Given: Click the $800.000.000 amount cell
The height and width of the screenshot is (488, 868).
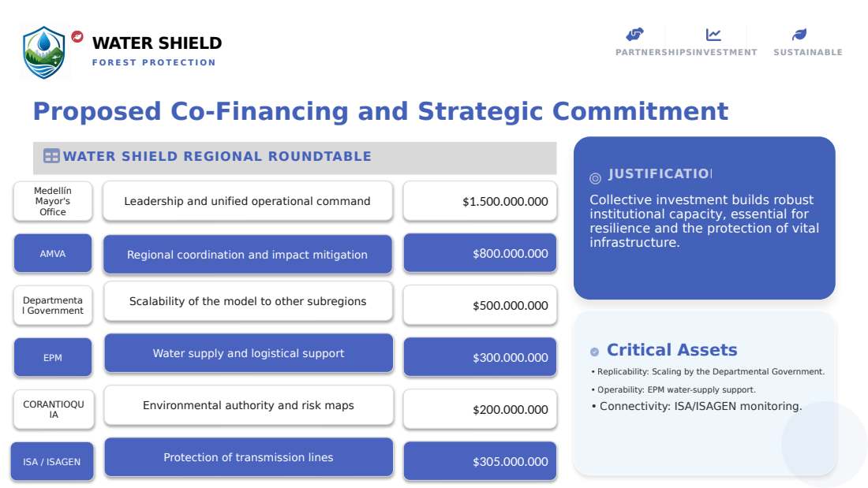Looking at the screenshot, I should click(x=480, y=253).
